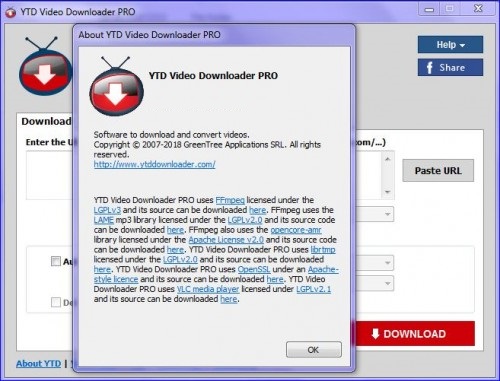Click the Paste URL button
This screenshot has height=381, width=500.
[x=438, y=171]
